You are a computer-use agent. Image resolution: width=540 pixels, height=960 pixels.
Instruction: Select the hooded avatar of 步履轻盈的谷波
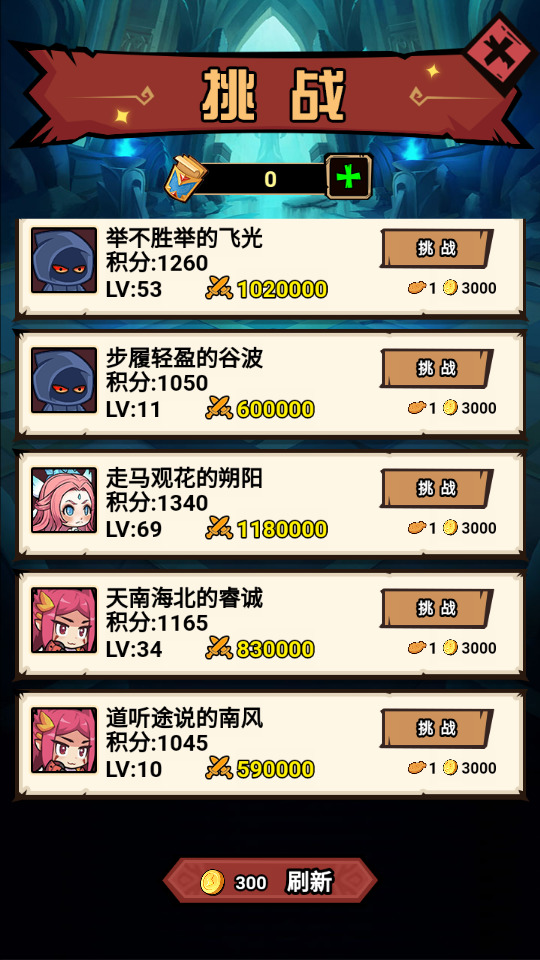pyautogui.click(x=64, y=380)
